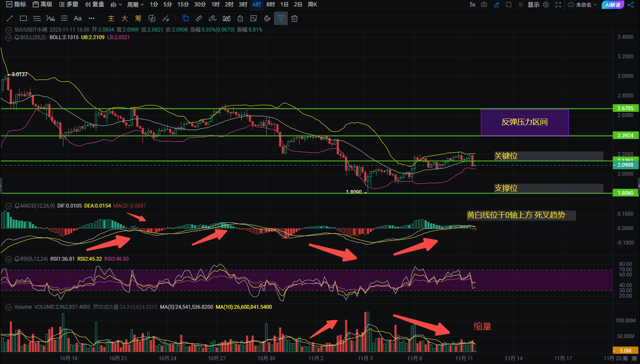Viewport: 640px width, 364px height.
Task: Select the Aa text annotation tool
Action: click(78, 18)
